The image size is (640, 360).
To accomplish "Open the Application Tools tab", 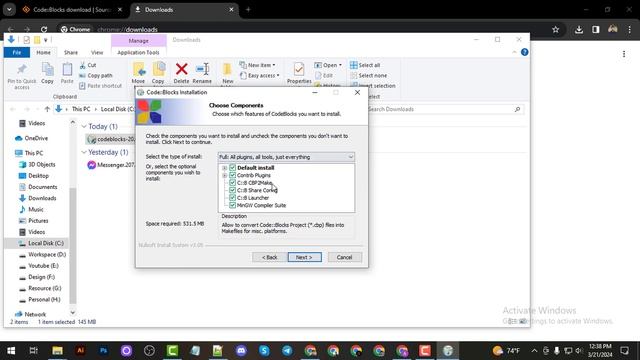I will point(138,52).
